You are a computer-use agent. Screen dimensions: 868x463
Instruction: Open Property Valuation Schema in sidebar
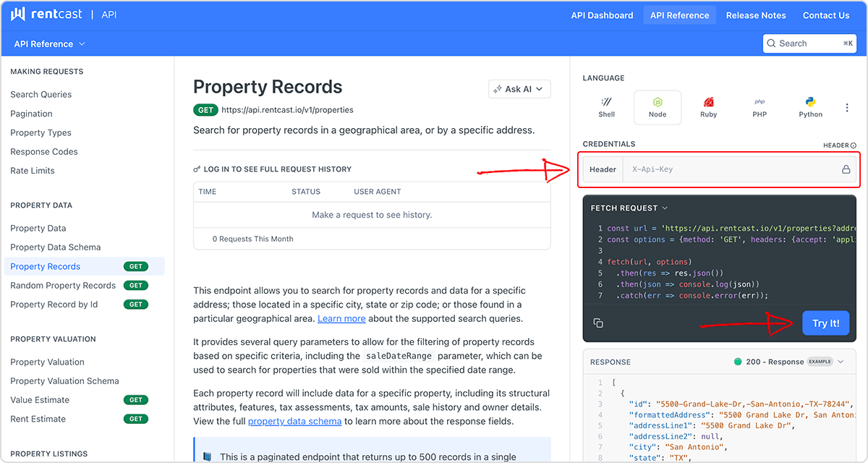point(64,381)
